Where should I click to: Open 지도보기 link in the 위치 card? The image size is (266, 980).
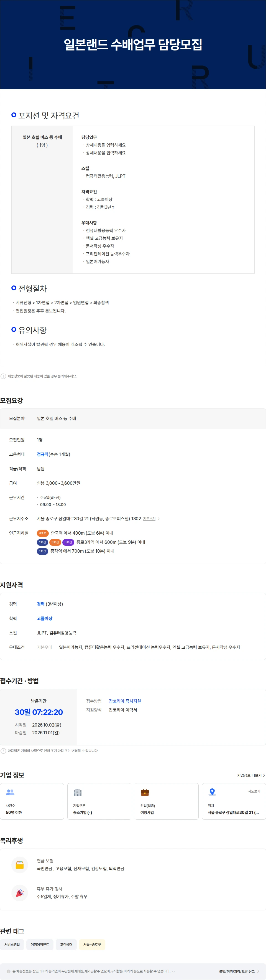[x=254, y=791]
